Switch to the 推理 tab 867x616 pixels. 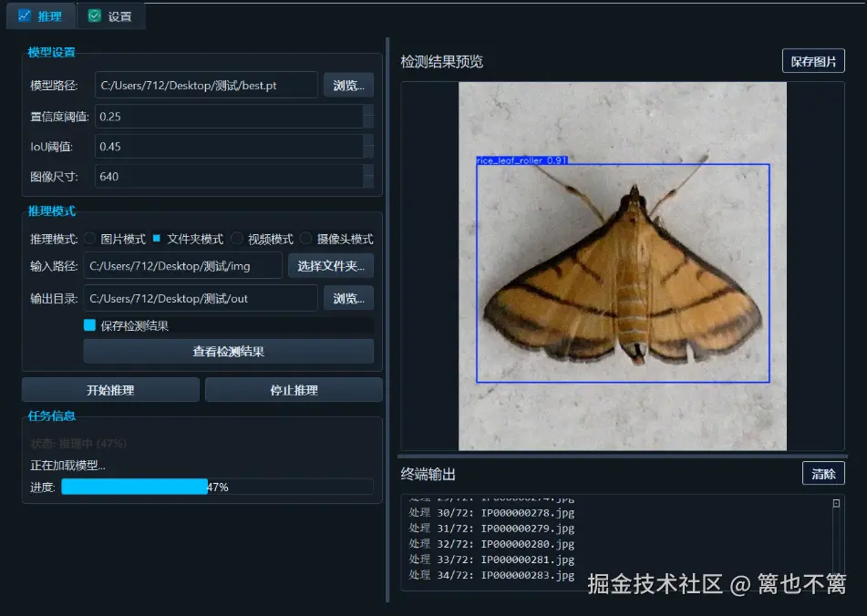[x=40, y=16]
